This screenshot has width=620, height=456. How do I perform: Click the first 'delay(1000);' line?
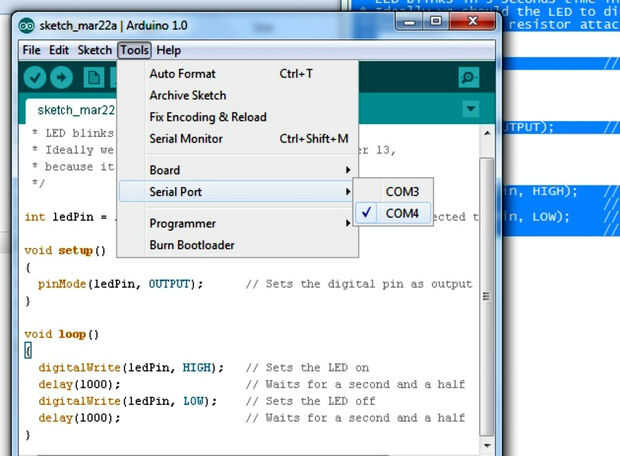pyautogui.click(x=79, y=384)
